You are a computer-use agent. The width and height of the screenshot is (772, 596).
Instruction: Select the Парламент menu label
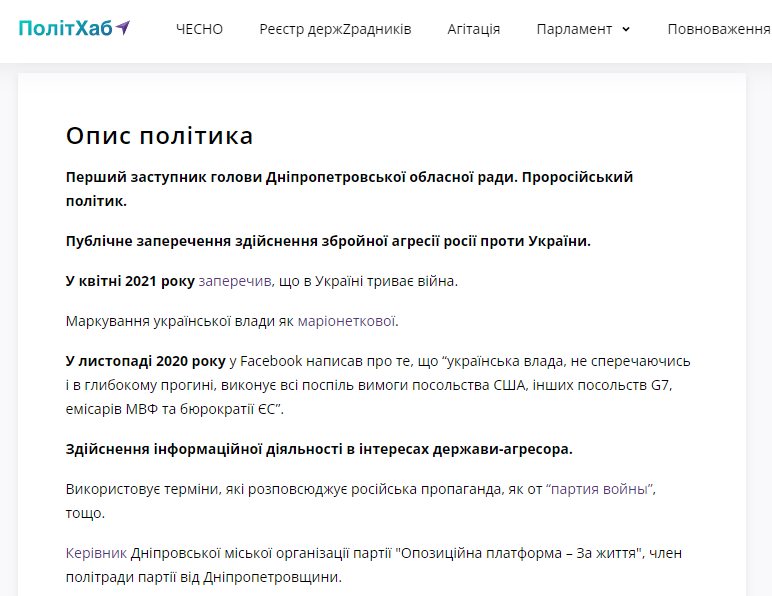tap(574, 29)
